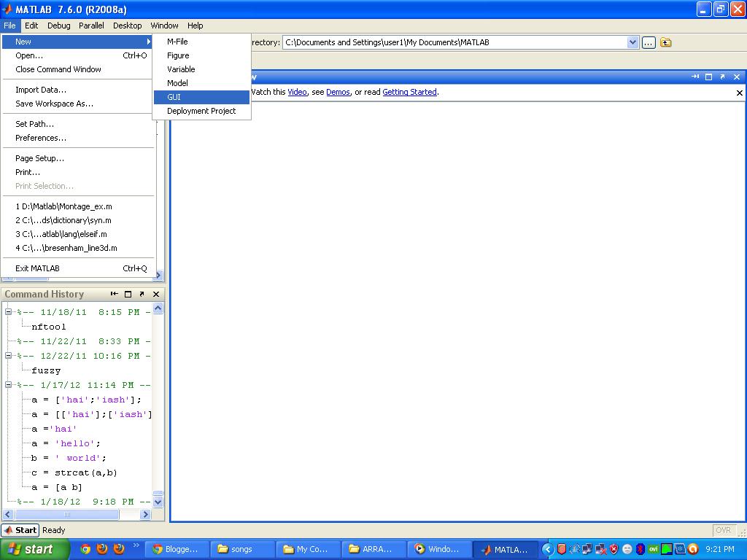Open the Help menu

pyautogui.click(x=195, y=26)
